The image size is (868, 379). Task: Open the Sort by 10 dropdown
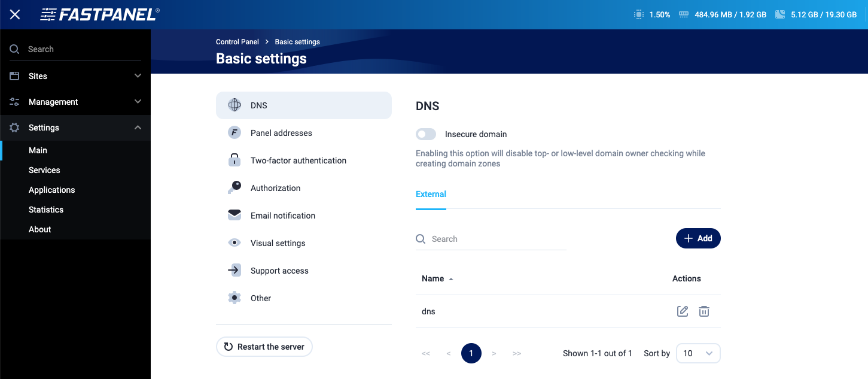[698, 353]
